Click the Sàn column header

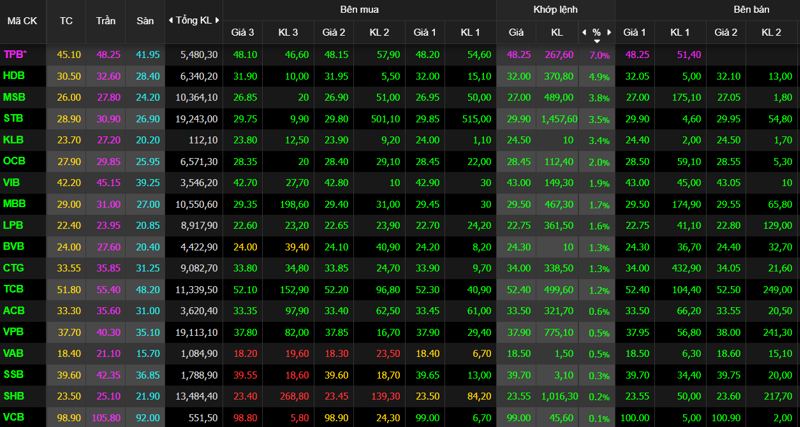coord(145,21)
